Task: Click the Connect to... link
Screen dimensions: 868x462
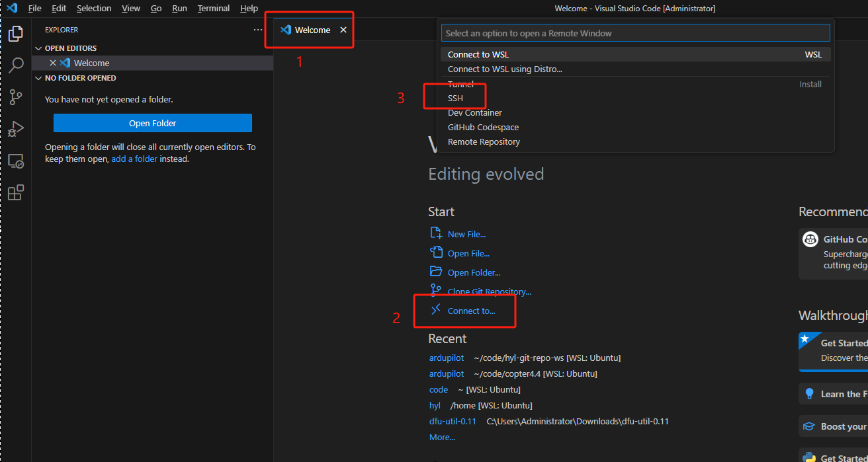Action: [471, 311]
